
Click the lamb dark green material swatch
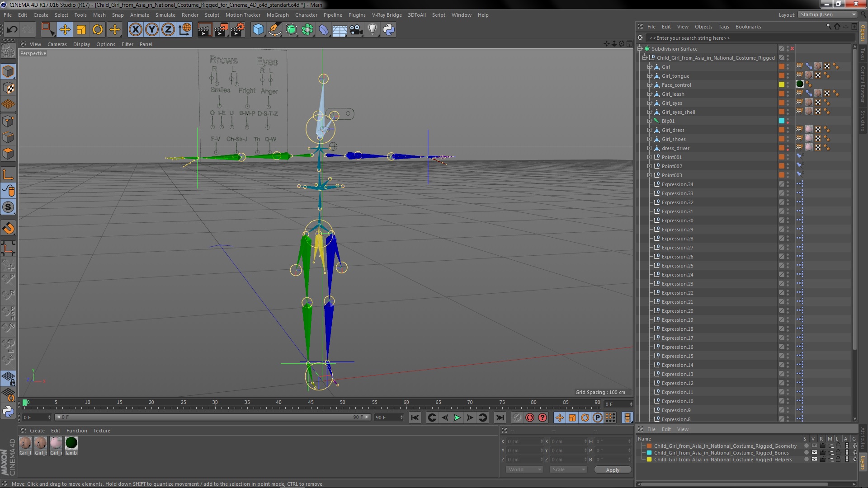(71, 443)
